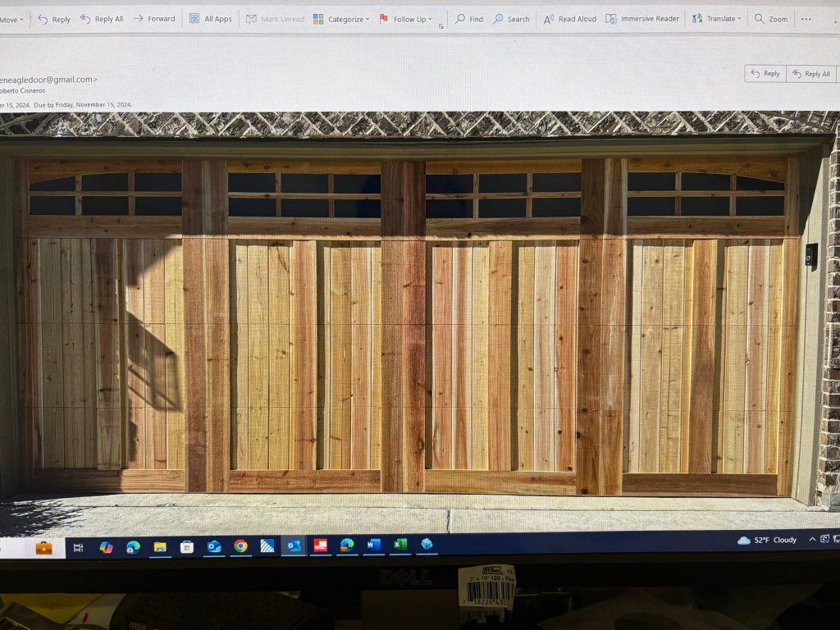Click Reply All in message header
The height and width of the screenshot is (630, 840).
pyautogui.click(x=810, y=74)
